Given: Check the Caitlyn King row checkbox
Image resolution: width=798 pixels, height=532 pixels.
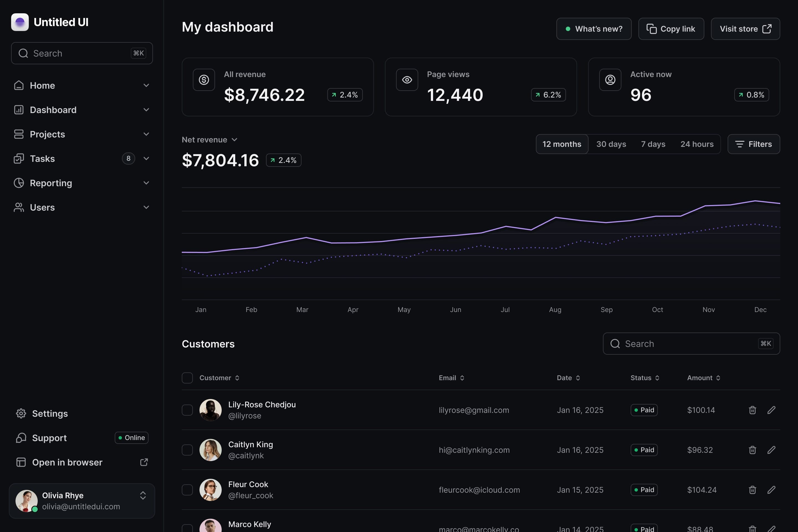Looking at the screenshot, I should (x=187, y=450).
